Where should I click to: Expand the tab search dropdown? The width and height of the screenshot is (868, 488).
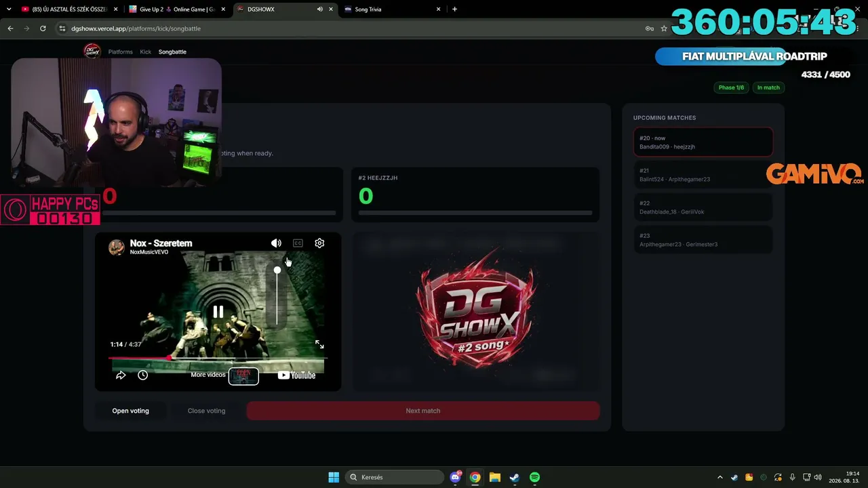tap(9, 9)
